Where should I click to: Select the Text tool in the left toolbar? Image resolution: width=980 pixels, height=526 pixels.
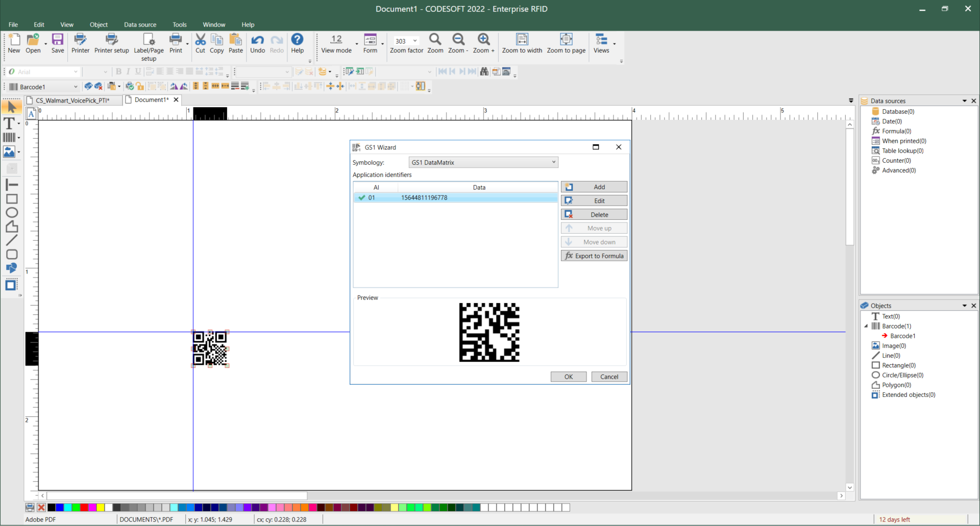pos(9,123)
